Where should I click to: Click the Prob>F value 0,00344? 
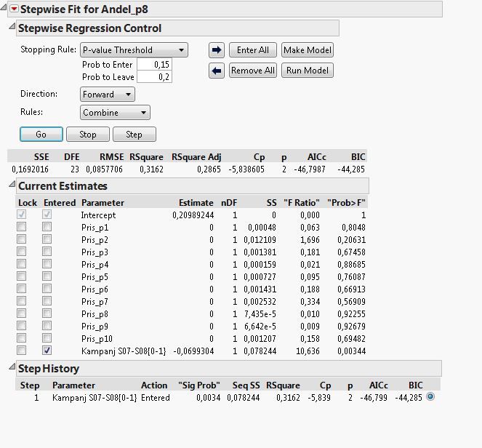(x=352, y=351)
